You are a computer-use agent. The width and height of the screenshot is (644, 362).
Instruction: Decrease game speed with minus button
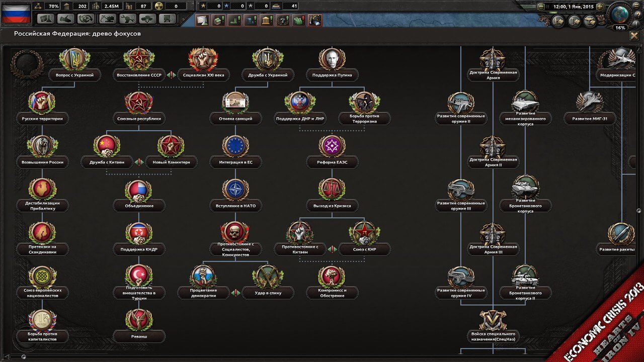tap(541, 7)
